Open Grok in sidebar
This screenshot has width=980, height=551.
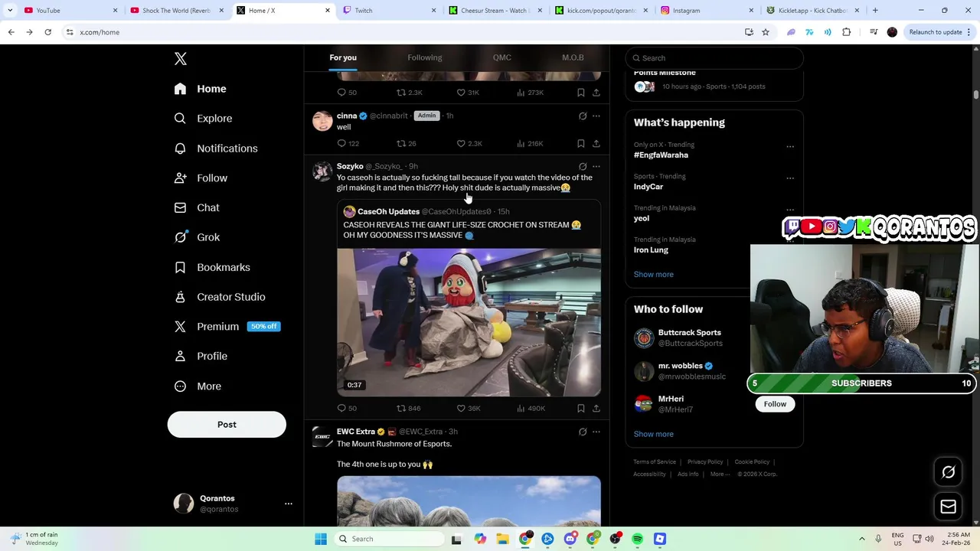(x=198, y=237)
